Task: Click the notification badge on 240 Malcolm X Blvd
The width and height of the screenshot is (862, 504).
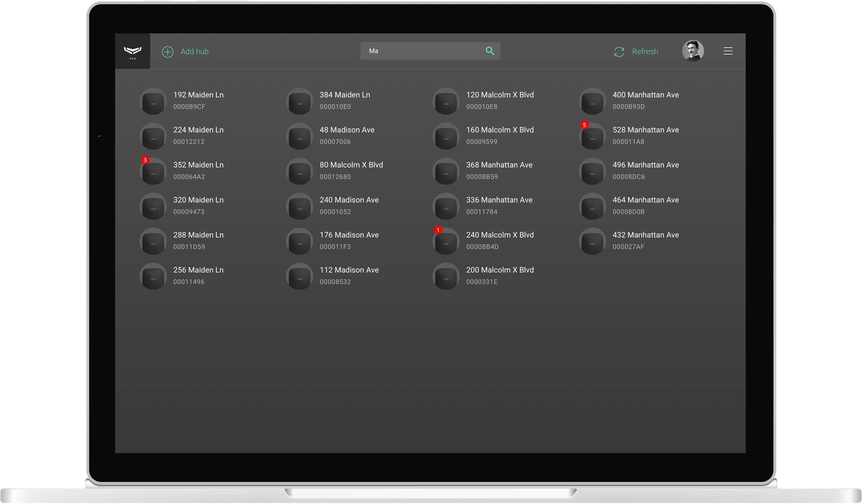Action: tap(438, 230)
